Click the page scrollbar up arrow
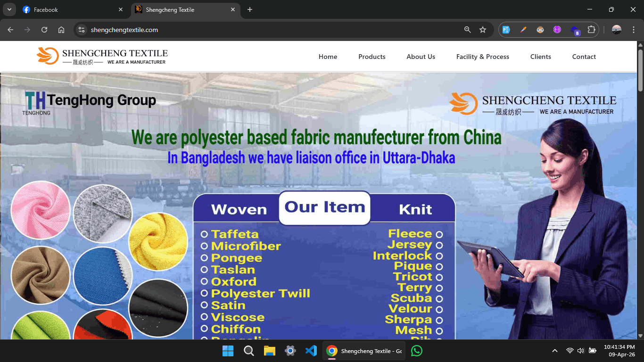The height and width of the screenshot is (362, 644). [640, 45]
